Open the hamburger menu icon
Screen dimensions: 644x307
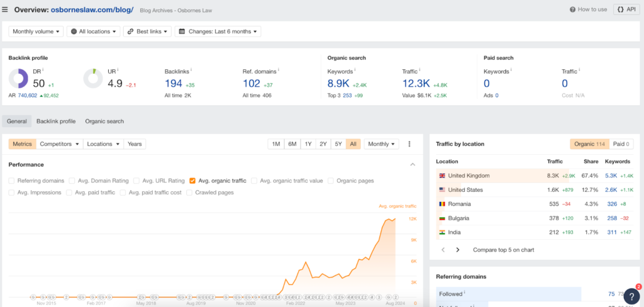click(x=6, y=10)
